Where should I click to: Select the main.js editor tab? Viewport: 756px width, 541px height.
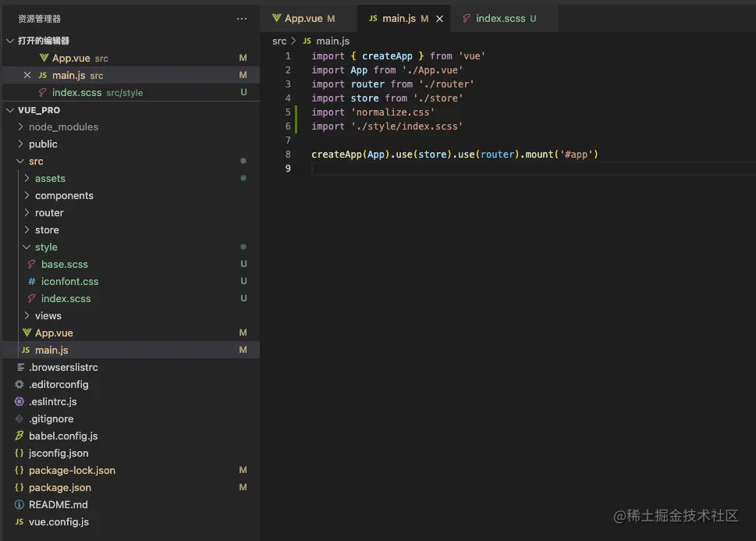click(x=404, y=19)
